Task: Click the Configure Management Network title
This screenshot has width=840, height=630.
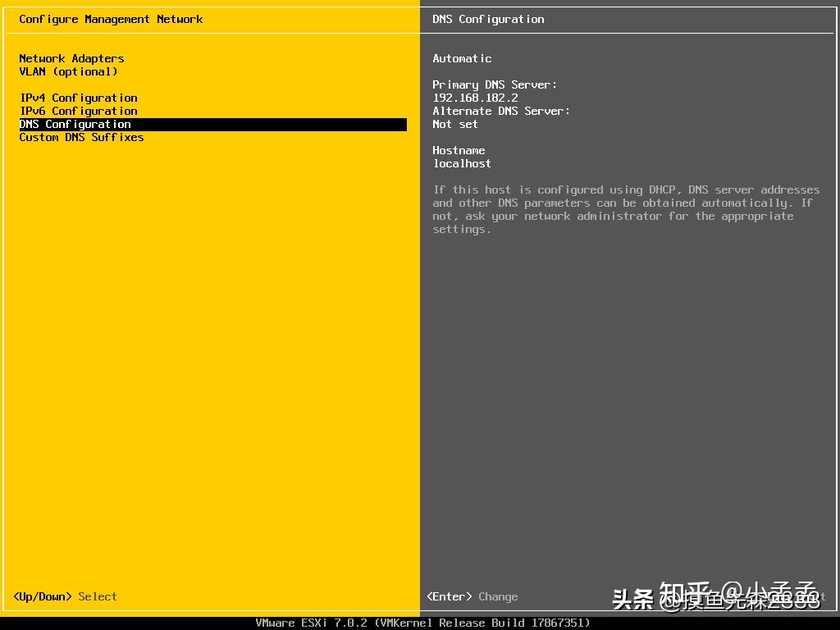Action: click(111, 20)
